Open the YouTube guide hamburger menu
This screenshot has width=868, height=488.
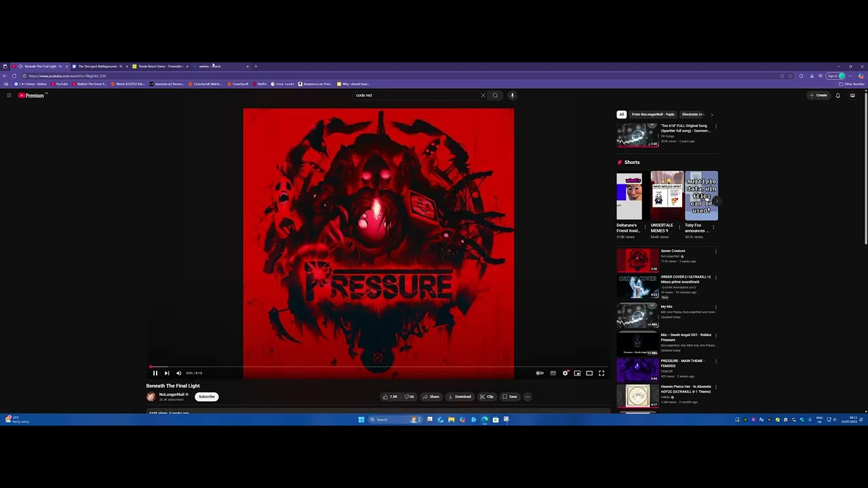pyautogui.click(x=9, y=96)
